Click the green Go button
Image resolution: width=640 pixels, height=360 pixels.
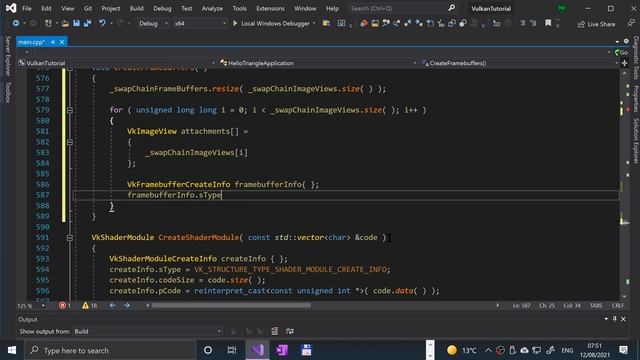coord(621,53)
